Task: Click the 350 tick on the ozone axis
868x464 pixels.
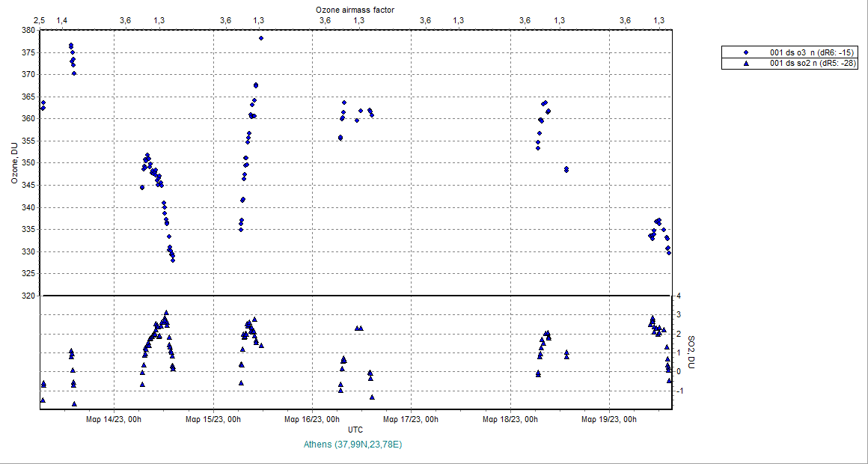Action: tap(28, 163)
